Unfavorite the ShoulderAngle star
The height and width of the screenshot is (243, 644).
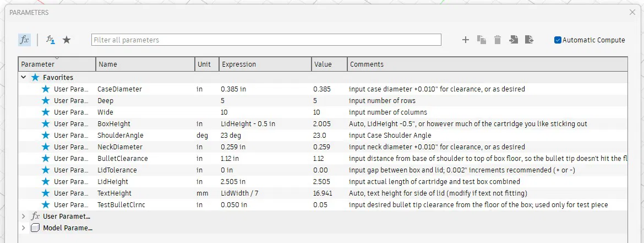tap(46, 135)
